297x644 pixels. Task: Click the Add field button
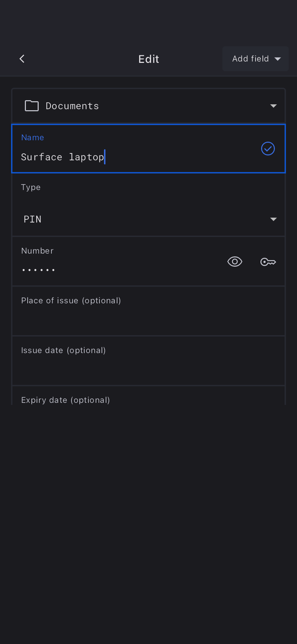tap(250, 59)
